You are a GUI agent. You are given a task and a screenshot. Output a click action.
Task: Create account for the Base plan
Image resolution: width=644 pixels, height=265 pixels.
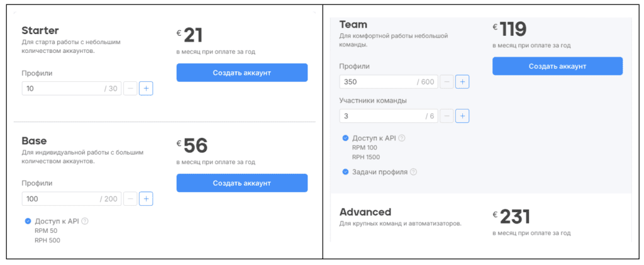tap(242, 183)
